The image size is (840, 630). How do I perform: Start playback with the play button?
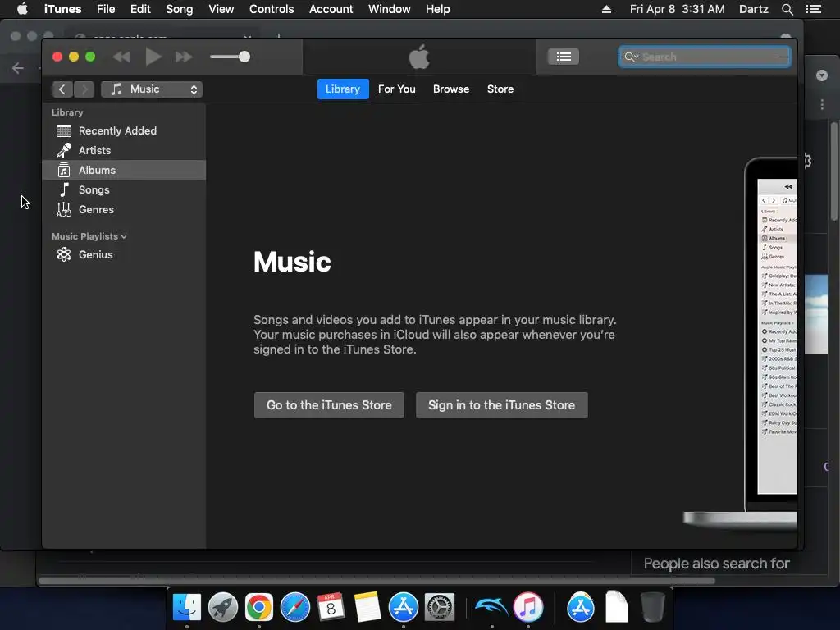click(x=153, y=57)
